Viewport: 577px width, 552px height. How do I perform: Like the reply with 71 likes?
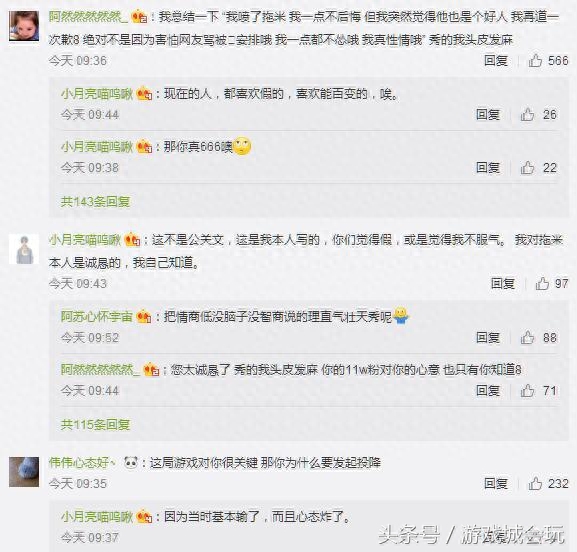click(x=527, y=390)
